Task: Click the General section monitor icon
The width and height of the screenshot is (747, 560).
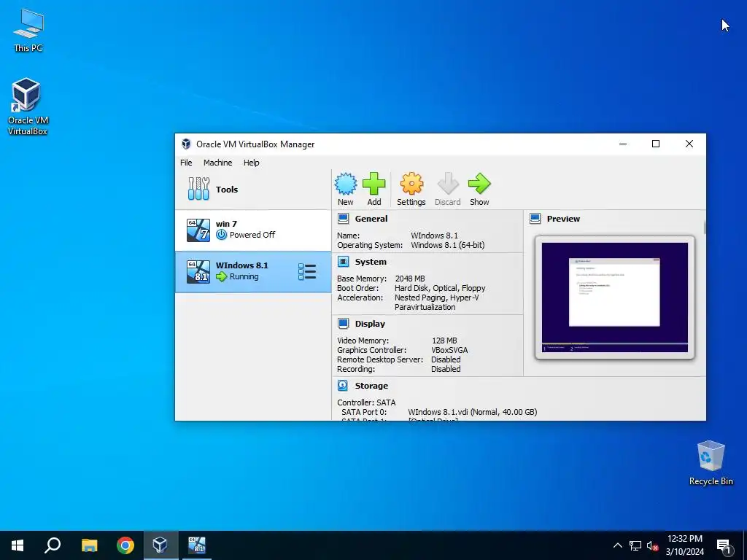Action: coord(343,219)
